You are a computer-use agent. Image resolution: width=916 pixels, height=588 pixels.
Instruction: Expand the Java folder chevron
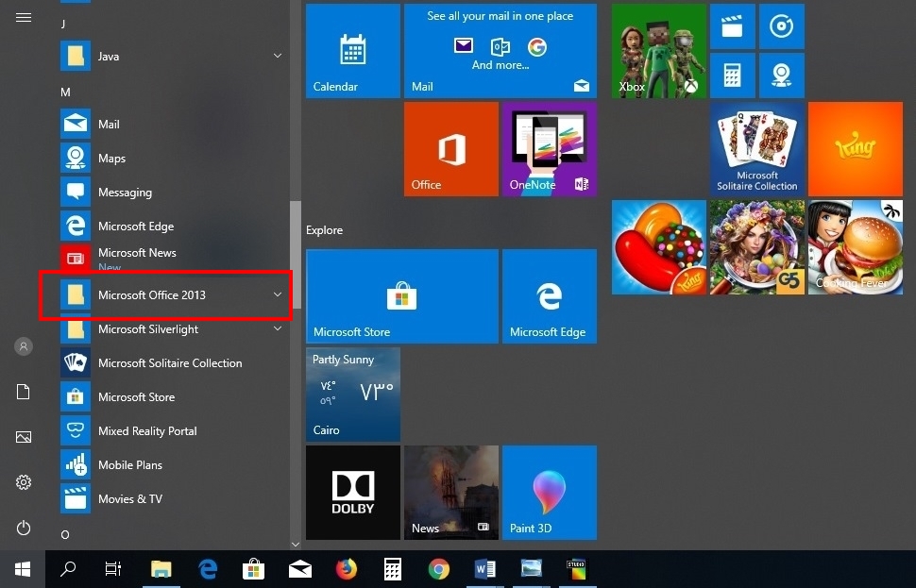(278, 56)
